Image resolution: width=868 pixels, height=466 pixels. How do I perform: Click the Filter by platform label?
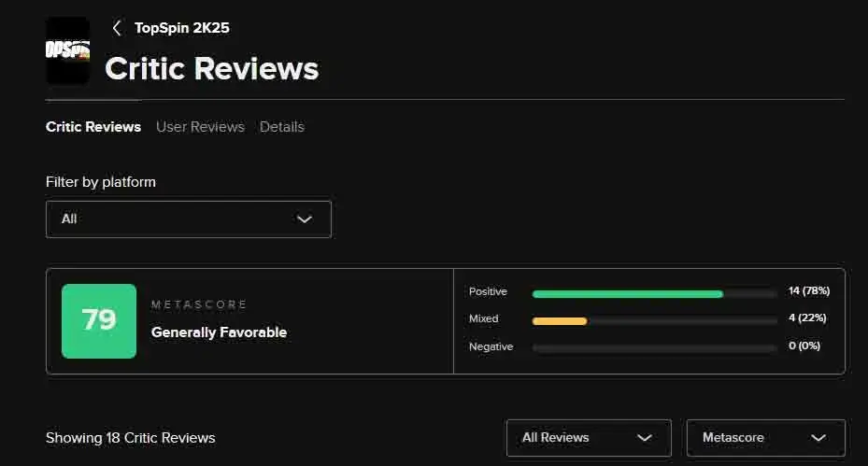101,182
